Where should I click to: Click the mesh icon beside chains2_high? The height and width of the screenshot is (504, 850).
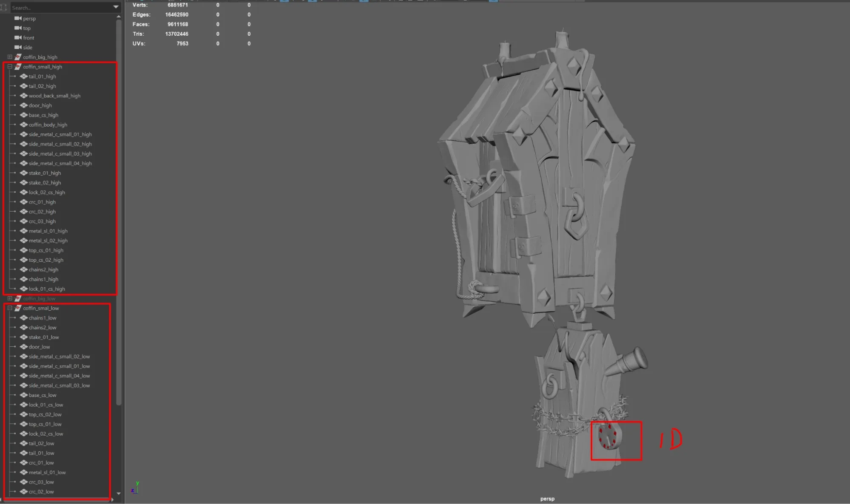click(24, 269)
